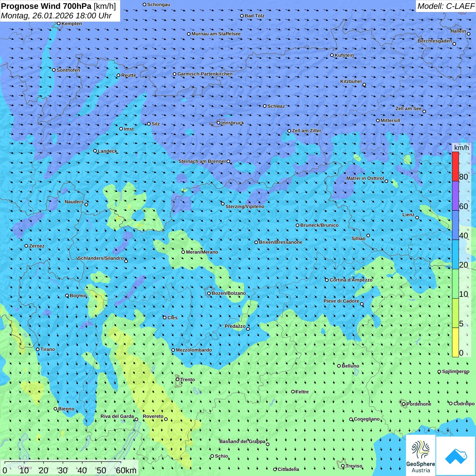The height and width of the screenshot is (476, 476).
Task: Click the 'Spilimbergo' town label
Action: 456,371
